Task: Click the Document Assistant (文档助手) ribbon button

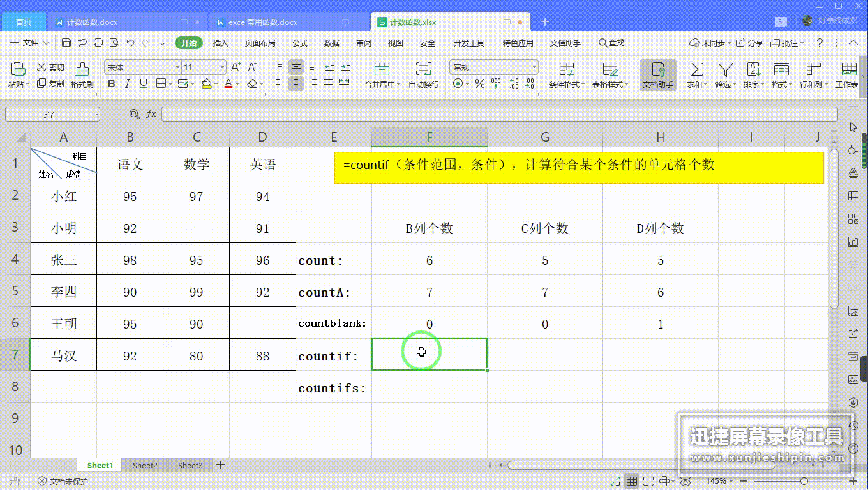Action: tap(658, 75)
